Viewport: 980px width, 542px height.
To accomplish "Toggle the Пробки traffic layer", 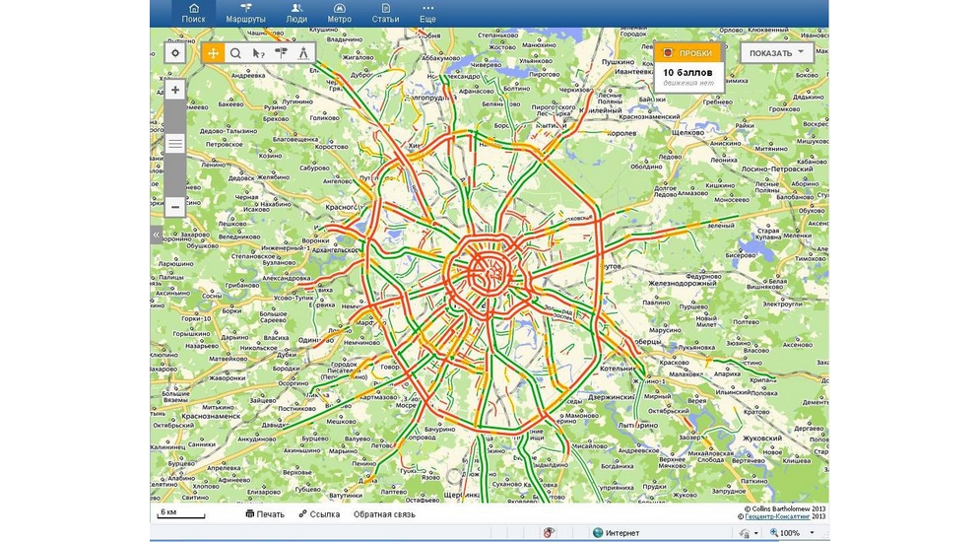I will pos(689,53).
